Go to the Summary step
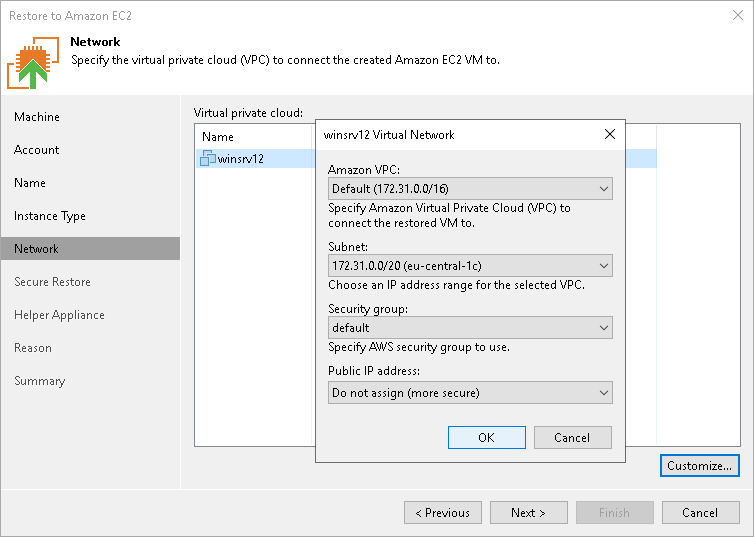 click(x=39, y=381)
